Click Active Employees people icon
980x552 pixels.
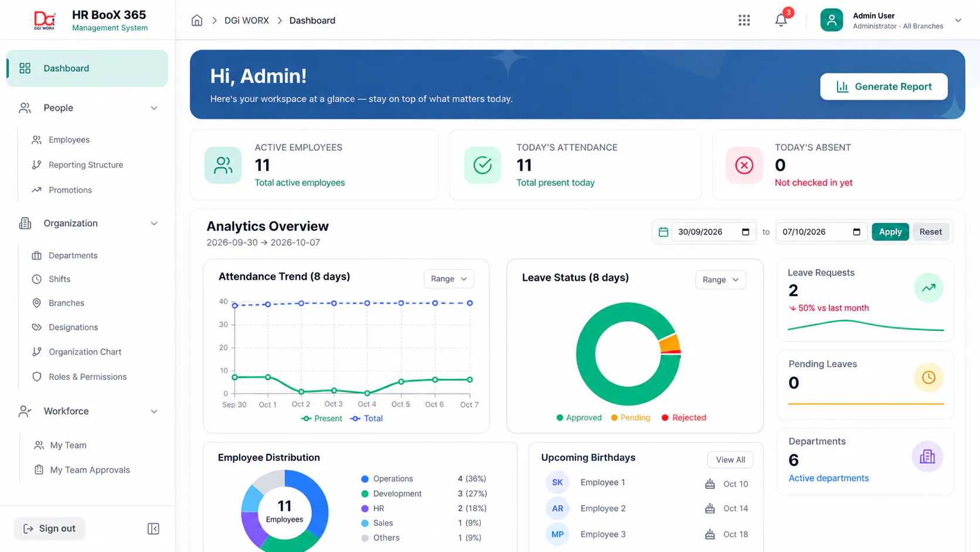(223, 165)
